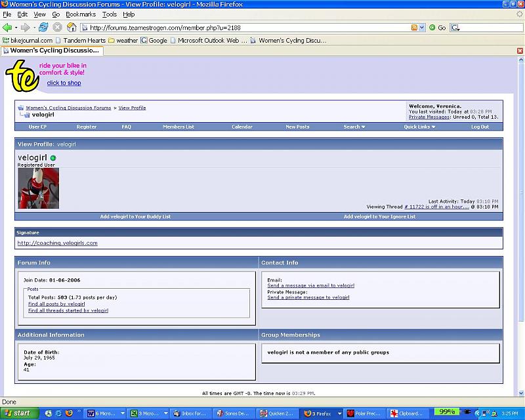Click 'Add velogirl to Your Buddy List'

pyautogui.click(x=135, y=217)
